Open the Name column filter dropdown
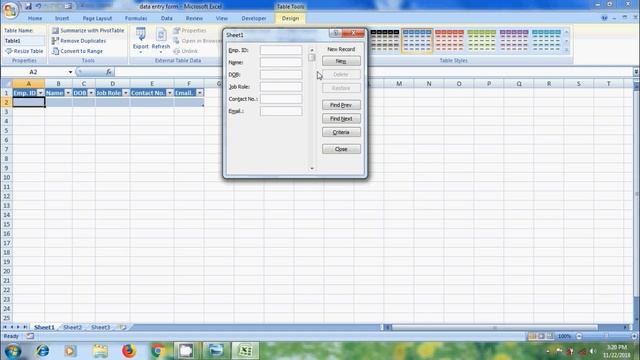Viewport: 640px width, 360px height. tap(68, 93)
